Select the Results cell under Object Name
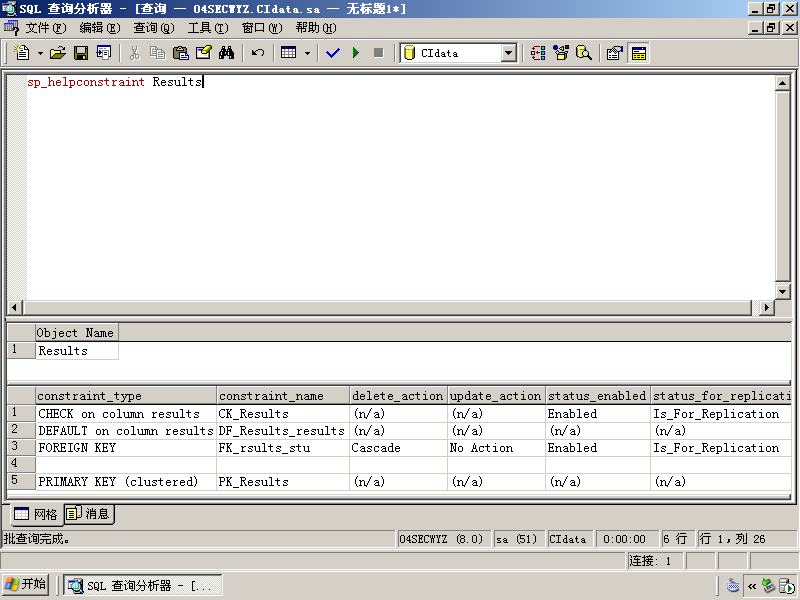800x600 pixels. pyautogui.click(x=77, y=351)
